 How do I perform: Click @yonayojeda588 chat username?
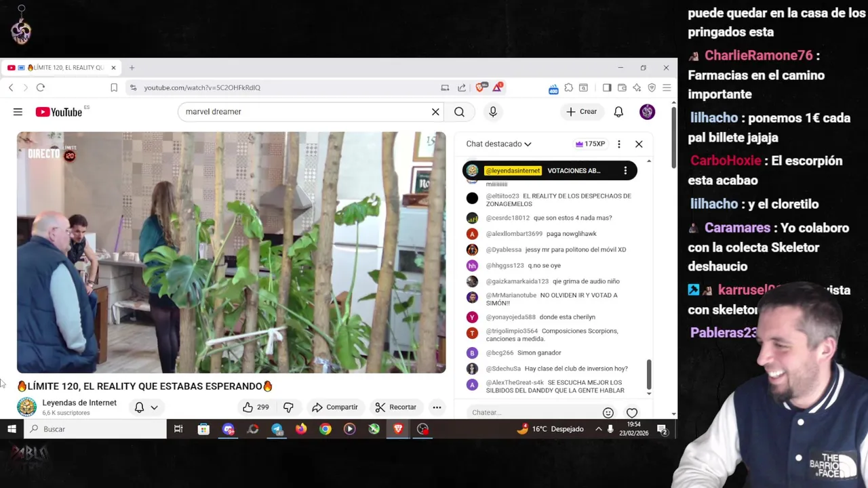coord(511,317)
